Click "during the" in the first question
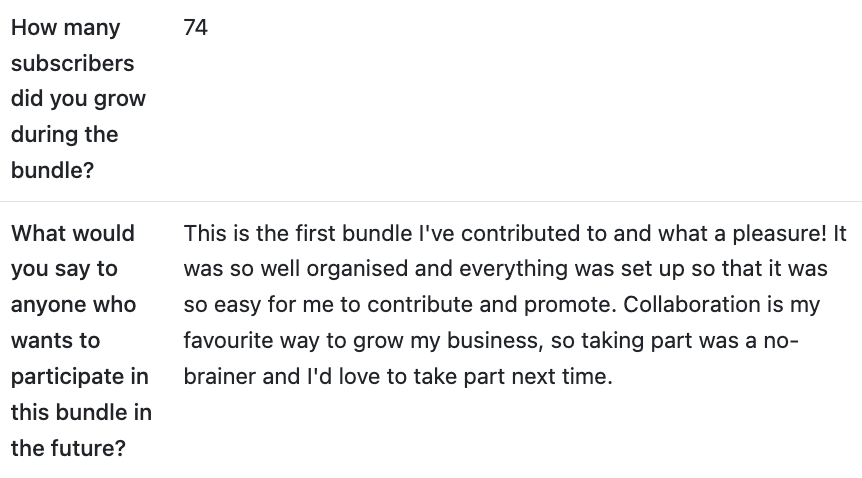 pos(64,134)
